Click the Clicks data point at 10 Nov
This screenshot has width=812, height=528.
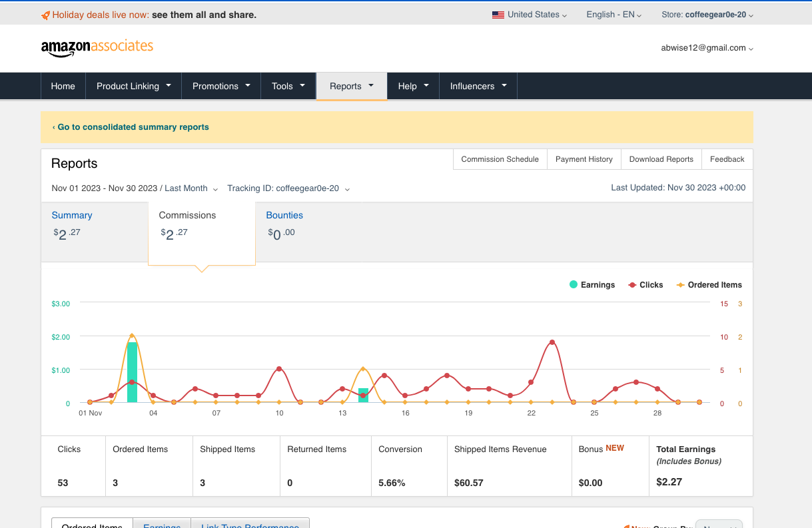click(x=279, y=369)
